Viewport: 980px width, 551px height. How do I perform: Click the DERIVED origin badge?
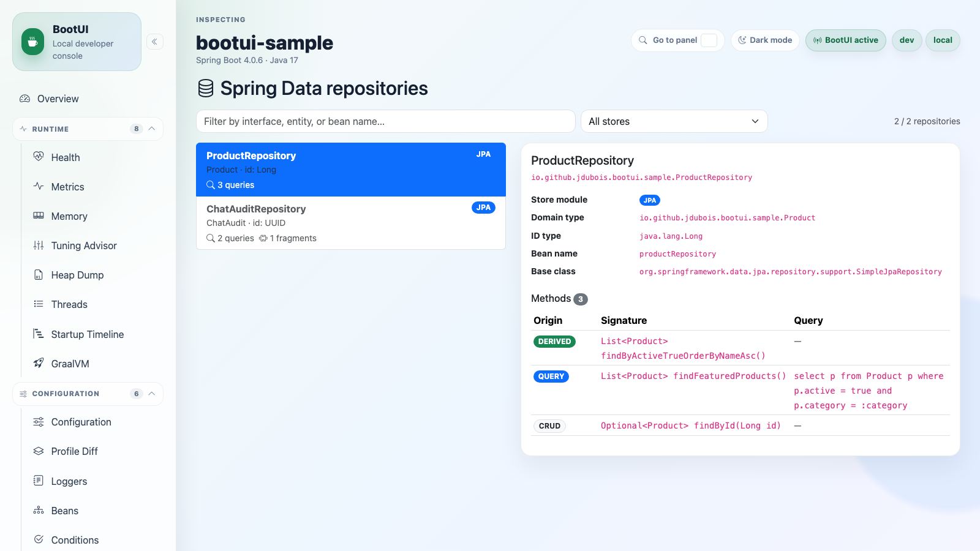554,342
